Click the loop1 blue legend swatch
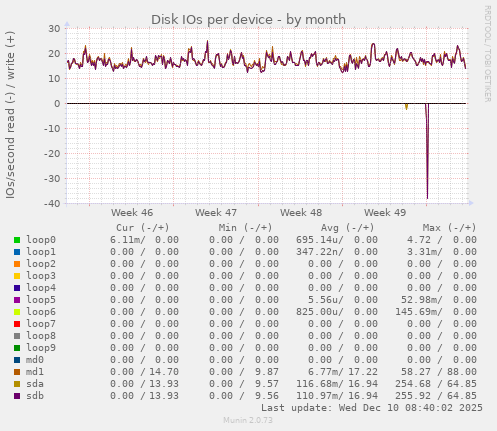Viewport: 497px width, 431px height. (x=17, y=252)
